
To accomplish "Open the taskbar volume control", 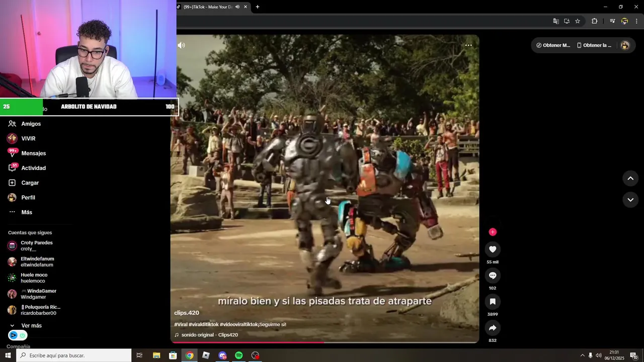I will coord(598,355).
